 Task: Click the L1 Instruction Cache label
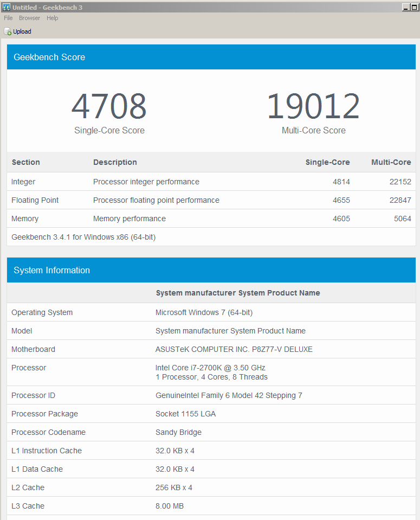(x=47, y=451)
